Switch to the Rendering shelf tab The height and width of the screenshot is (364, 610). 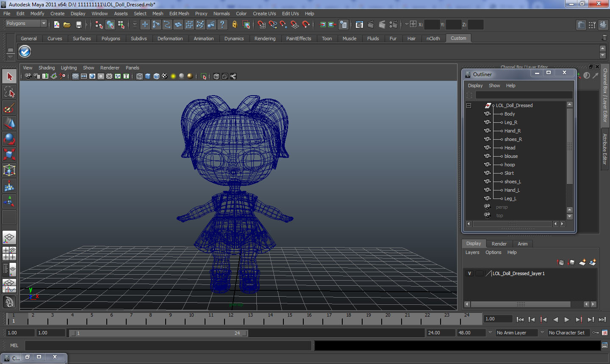coord(265,39)
